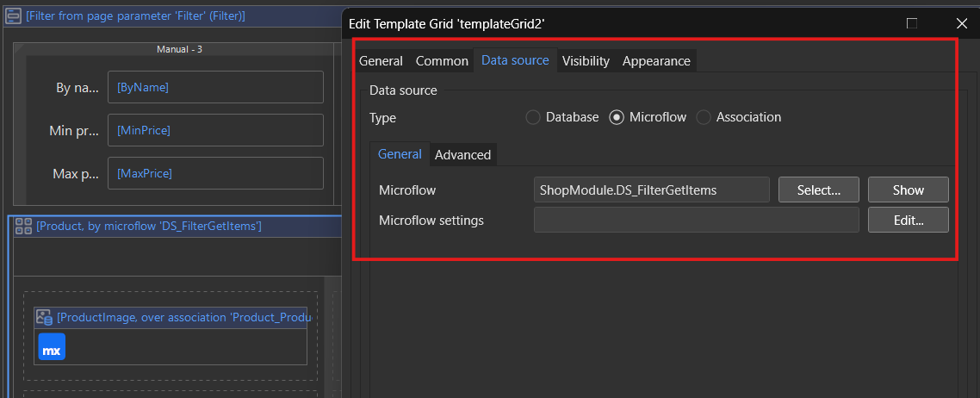Select the Filter page parameter header
The height and width of the screenshot is (398, 980).
coord(172,16)
